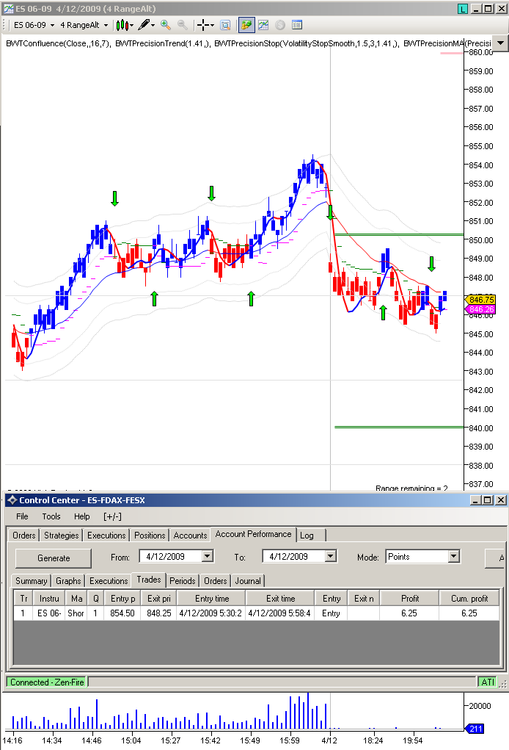The width and height of the screenshot is (509, 750).
Task: Open the To date dropdown
Action: [331, 556]
